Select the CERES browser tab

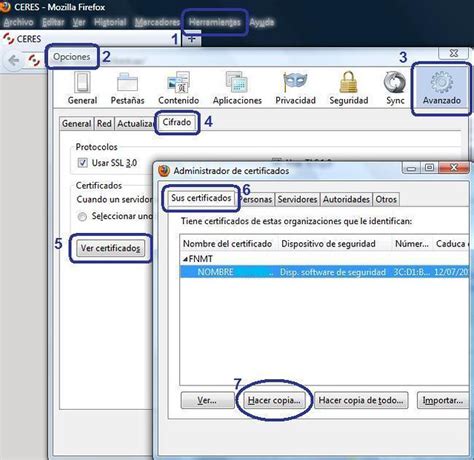click(x=90, y=39)
